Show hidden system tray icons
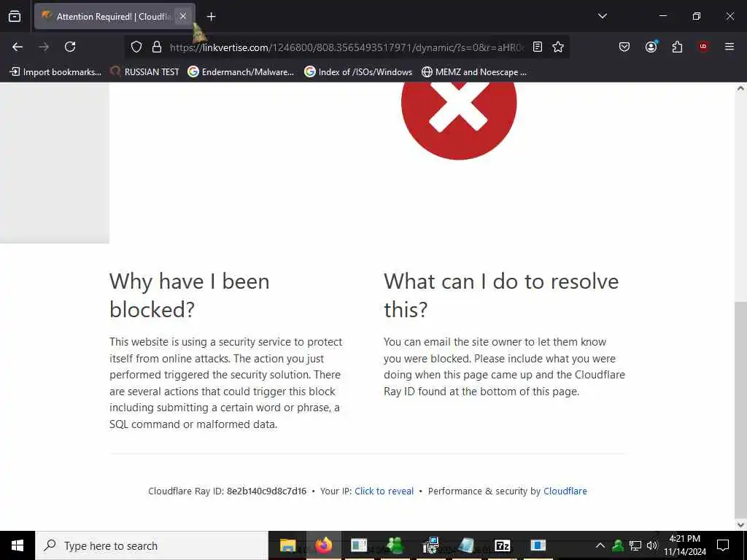The width and height of the screenshot is (747, 560). click(x=600, y=545)
